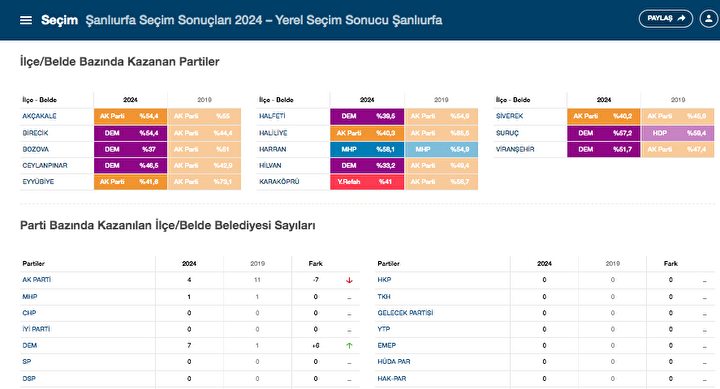Click Halfeti's purple DEM %39,5 cell

point(367,116)
